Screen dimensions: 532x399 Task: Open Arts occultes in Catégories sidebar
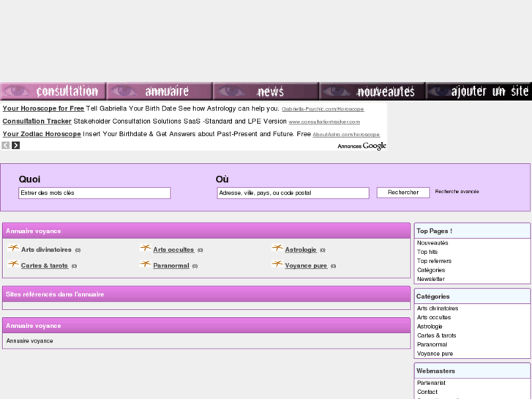point(434,318)
